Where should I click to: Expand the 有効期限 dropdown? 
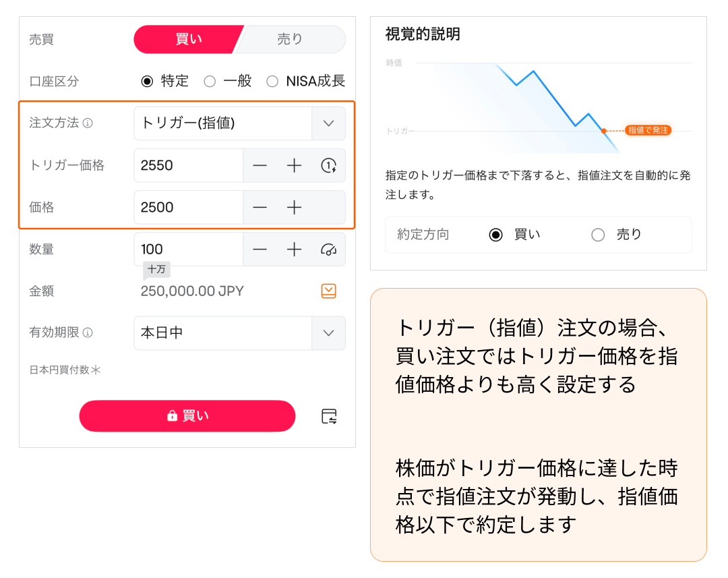pyautogui.click(x=328, y=333)
